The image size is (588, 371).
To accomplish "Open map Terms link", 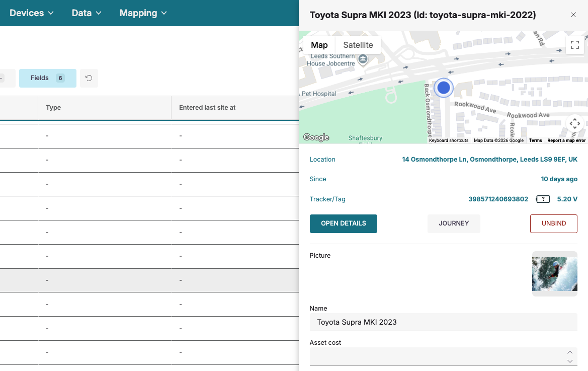I will coord(535,140).
